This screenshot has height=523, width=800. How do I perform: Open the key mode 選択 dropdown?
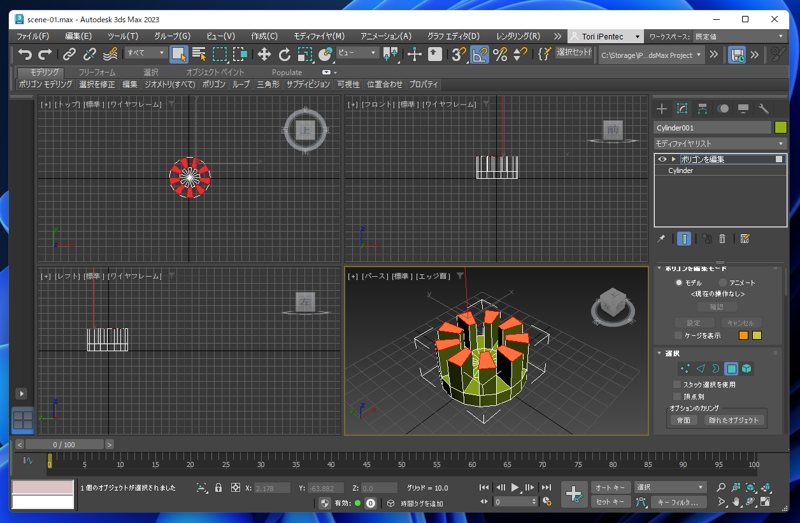[x=670, y=487]
